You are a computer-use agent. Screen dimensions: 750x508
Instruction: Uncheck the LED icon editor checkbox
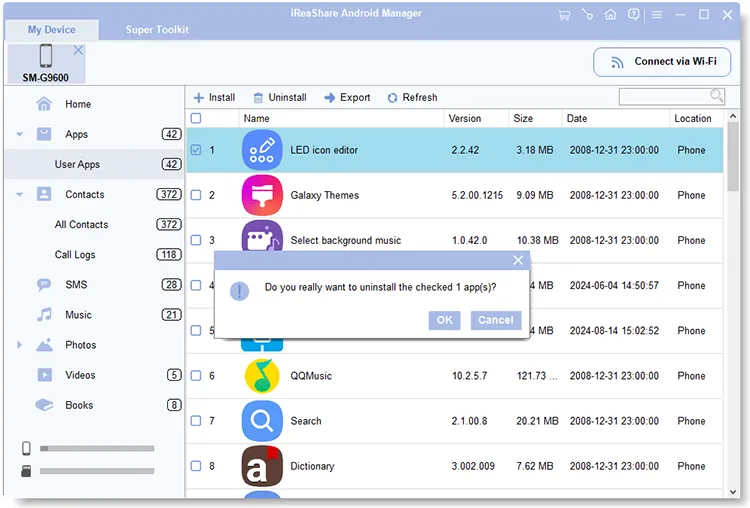[x=196, y=150]
